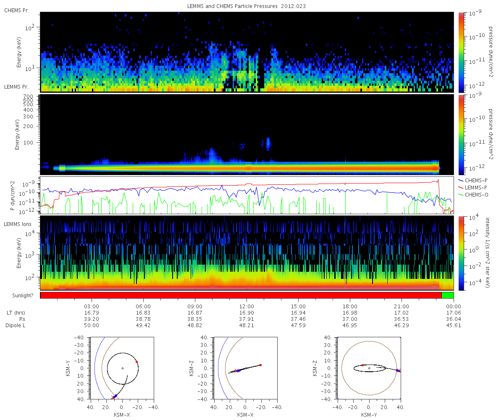Click the 100 keV burst in LEMMS pressure panel

pos(268,144)
